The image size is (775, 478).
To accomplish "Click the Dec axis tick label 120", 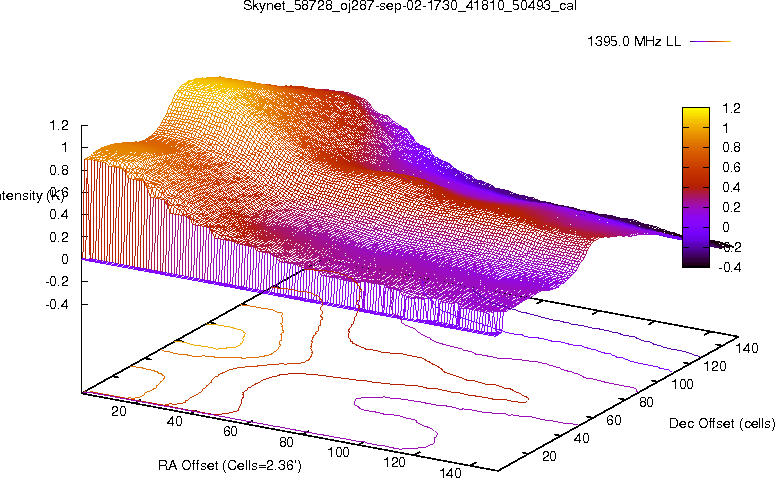I will 715,366.
